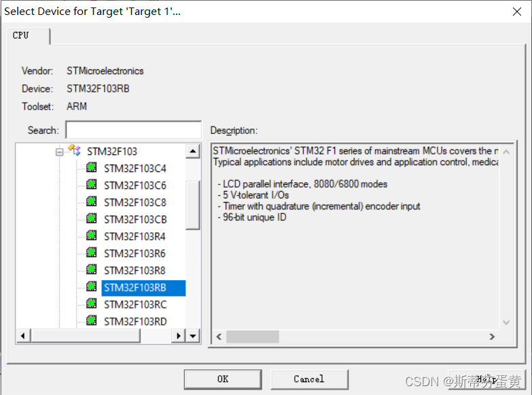
Task: Click the chip icon beside STM32F103C4
Action: click(91, 167)
